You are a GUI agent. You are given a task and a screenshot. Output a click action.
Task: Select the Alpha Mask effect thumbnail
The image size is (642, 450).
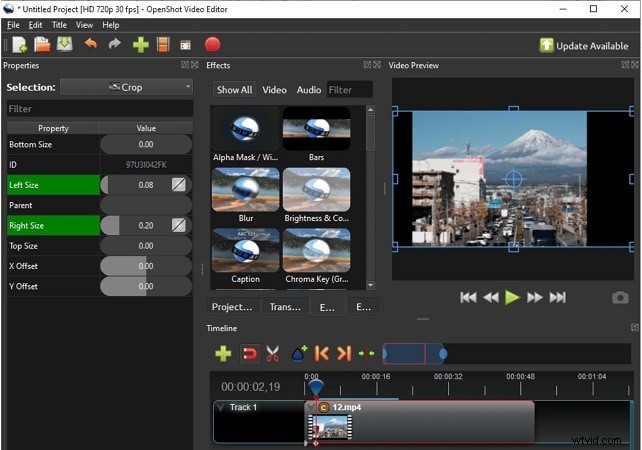[x=245, y=129]
